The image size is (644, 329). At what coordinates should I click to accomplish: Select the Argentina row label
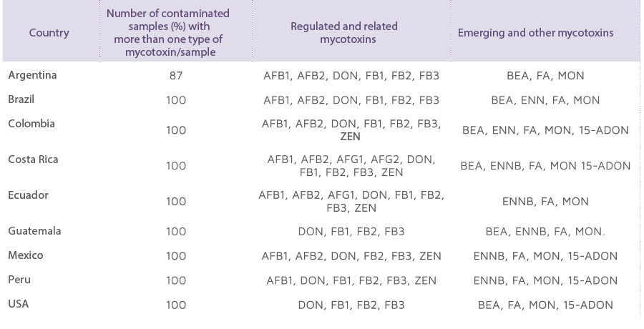point(32,75)
